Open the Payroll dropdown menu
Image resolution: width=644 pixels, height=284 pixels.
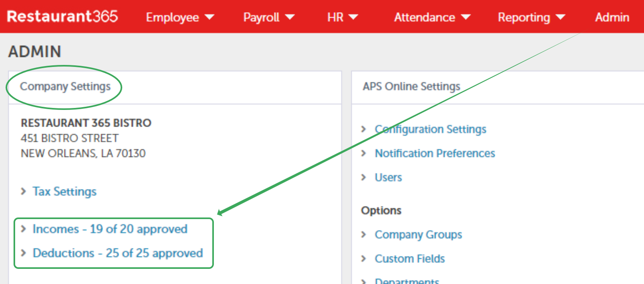[269, 17]
